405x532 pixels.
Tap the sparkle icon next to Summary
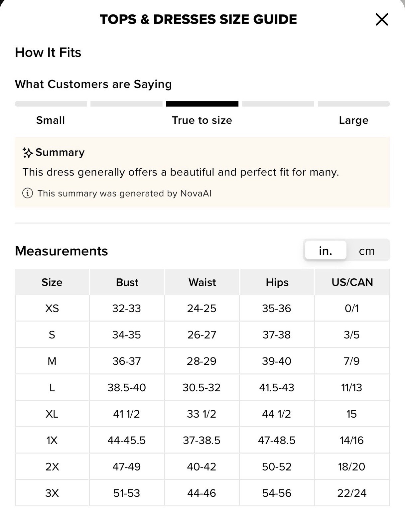(x=28, y=153)
